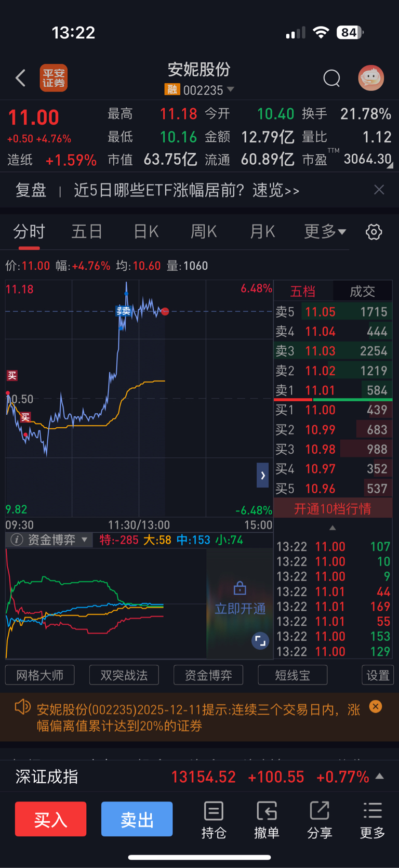Screen dimensions: 399x868
Task: Switch to 周K chart tab
Action: (204, 231)
